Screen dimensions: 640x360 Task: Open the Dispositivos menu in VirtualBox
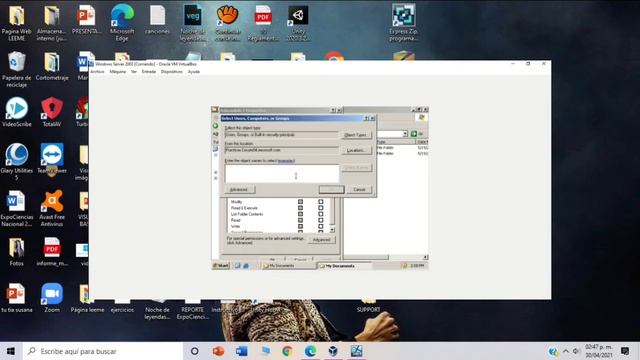(x=172, y=71)
